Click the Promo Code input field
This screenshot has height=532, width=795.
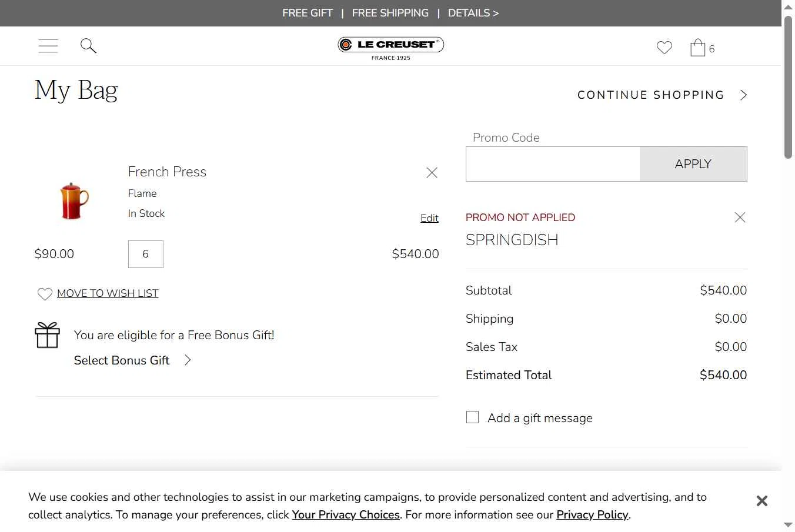coord(553,164)
